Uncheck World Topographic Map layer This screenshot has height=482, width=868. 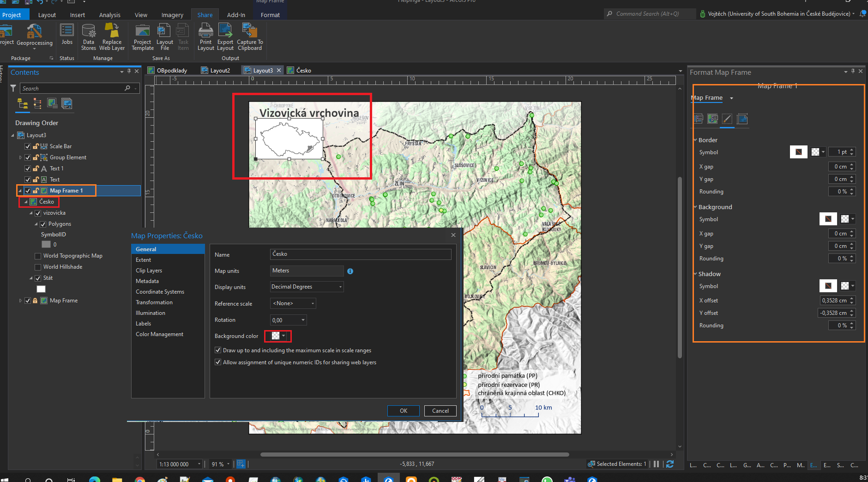pos(37,255)
